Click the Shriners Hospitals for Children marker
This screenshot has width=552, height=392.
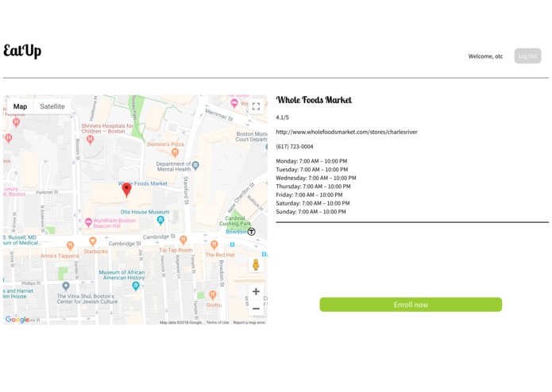pos(90,140)
